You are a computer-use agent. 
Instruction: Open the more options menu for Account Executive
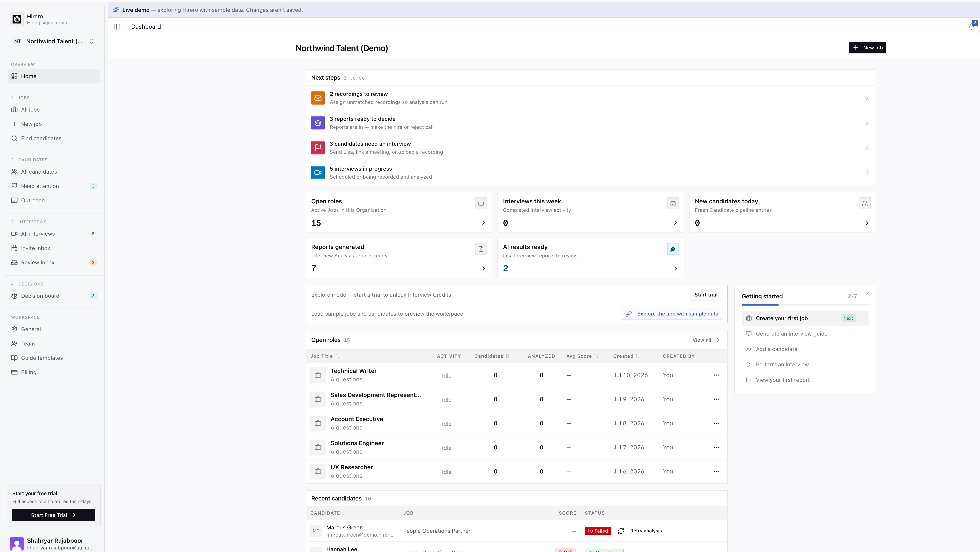pyautogui.click(x=716, y=423)
